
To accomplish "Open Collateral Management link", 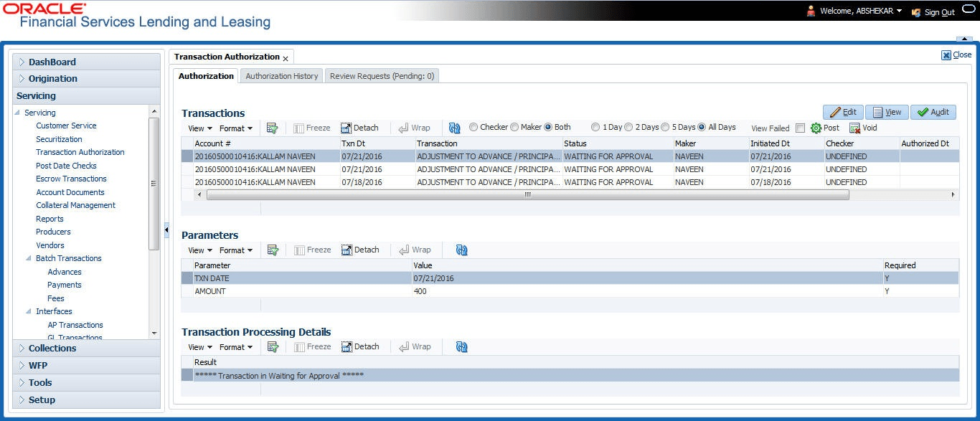I will click(75, 205).
